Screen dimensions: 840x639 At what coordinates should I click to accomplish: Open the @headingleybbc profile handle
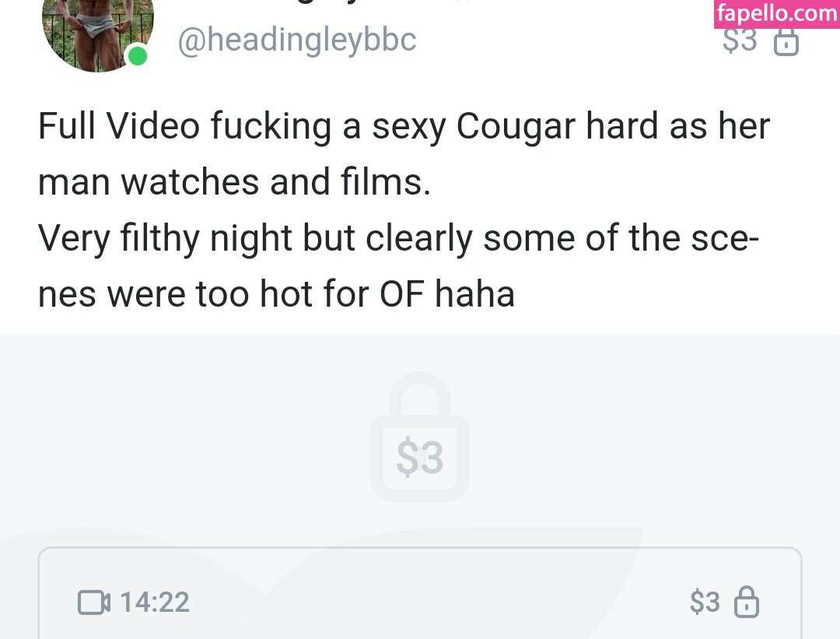(x=297, y=40)
